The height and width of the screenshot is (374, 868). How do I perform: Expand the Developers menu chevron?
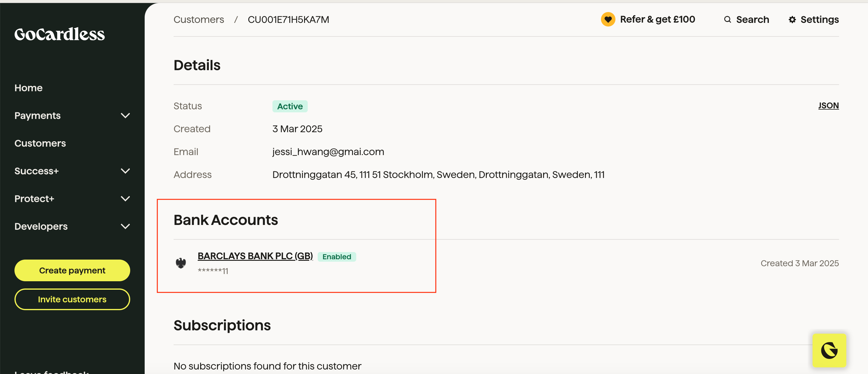point(125,226)
